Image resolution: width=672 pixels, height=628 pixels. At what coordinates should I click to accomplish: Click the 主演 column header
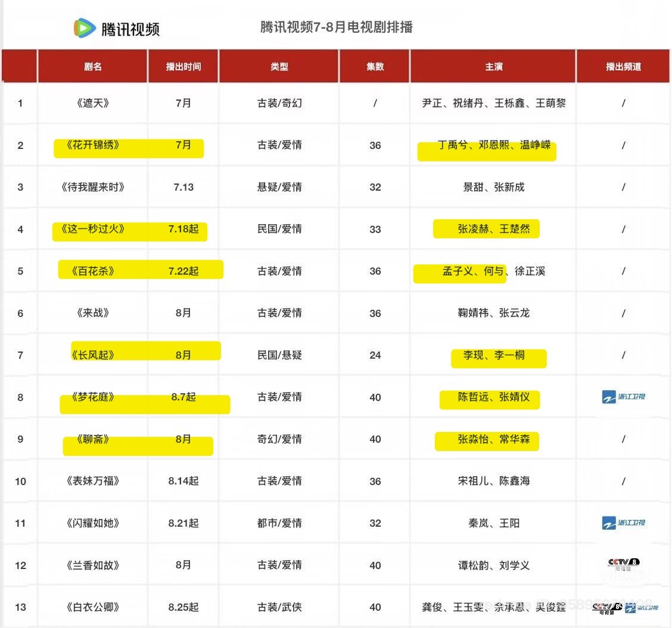point(494,67)
